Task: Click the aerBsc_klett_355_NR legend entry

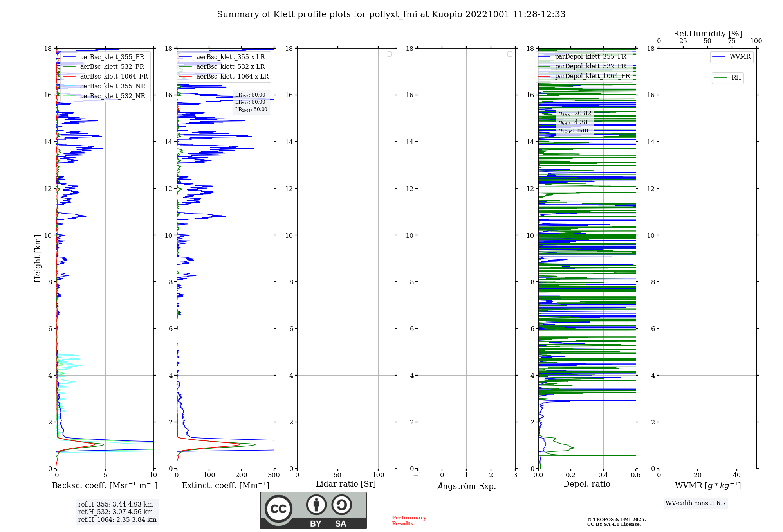Action: tap(104, 86)
